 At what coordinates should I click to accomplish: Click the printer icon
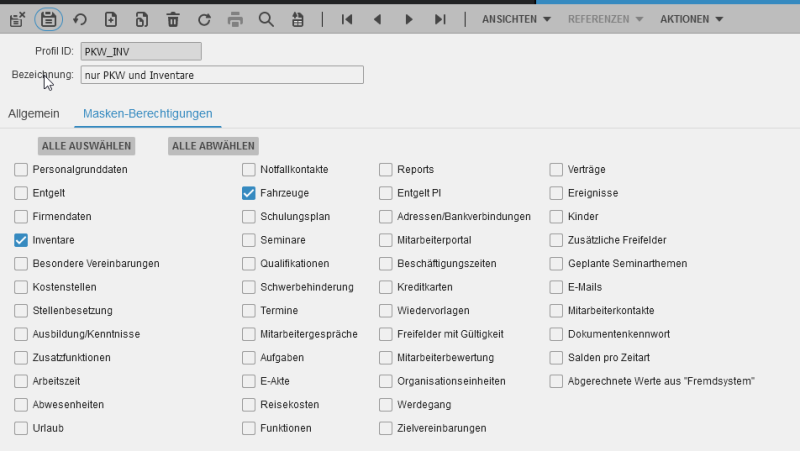click(x=235, y=19)
